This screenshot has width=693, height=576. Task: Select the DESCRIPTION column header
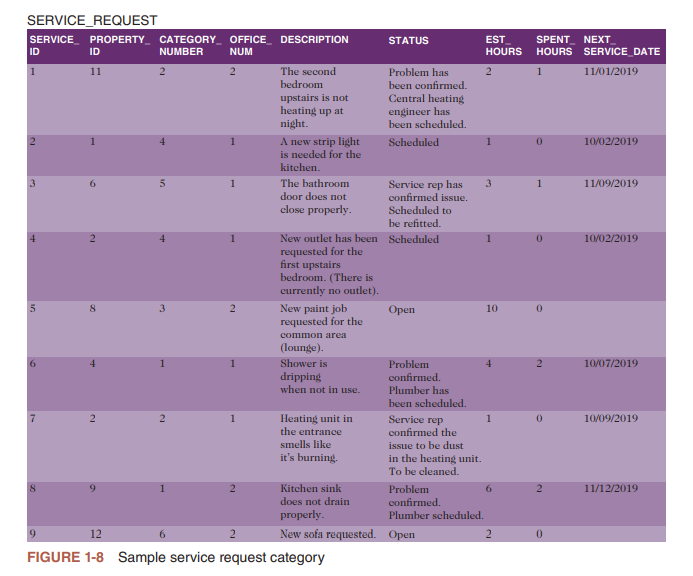[x=314, y=40]
